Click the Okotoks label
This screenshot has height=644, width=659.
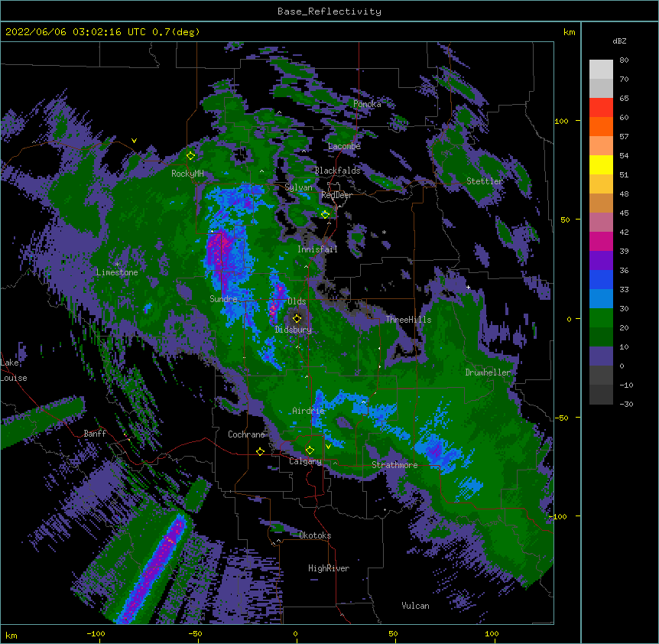[x=315, y=535]
